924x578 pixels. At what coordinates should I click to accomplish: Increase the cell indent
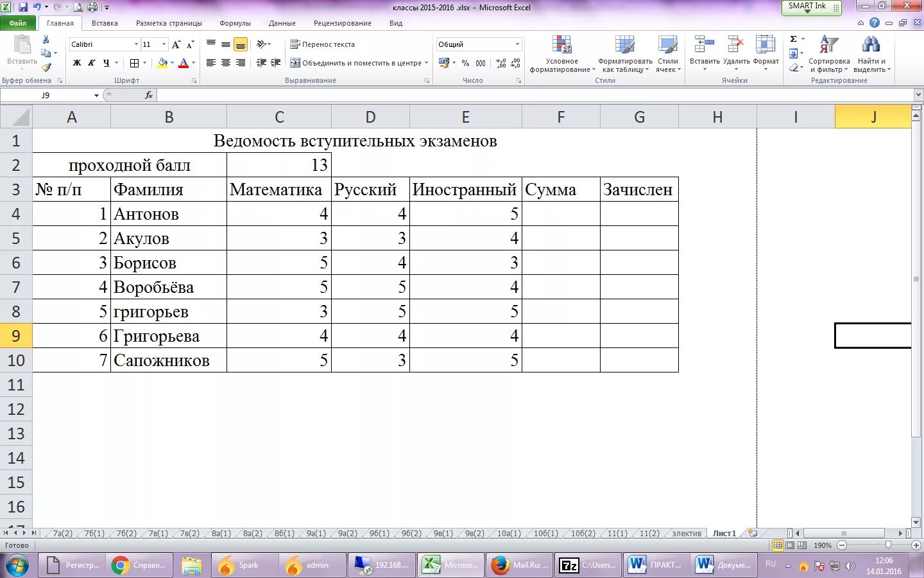point(276,62)
